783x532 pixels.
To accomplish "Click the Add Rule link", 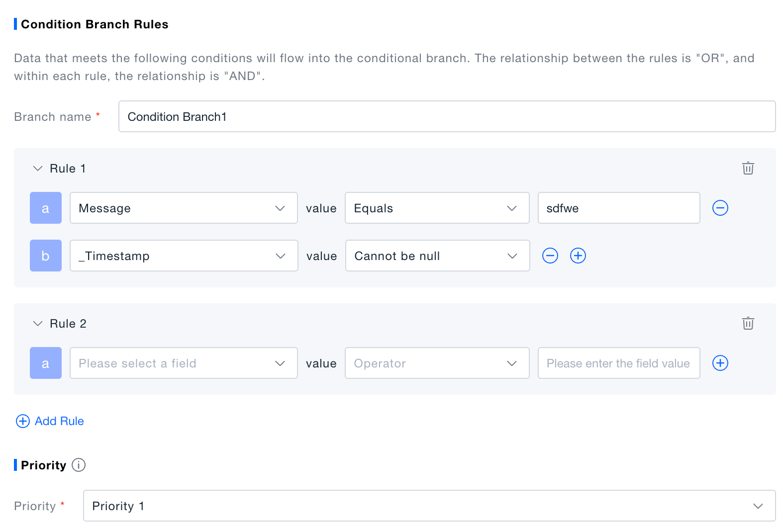I will click(x=59, y=421).
